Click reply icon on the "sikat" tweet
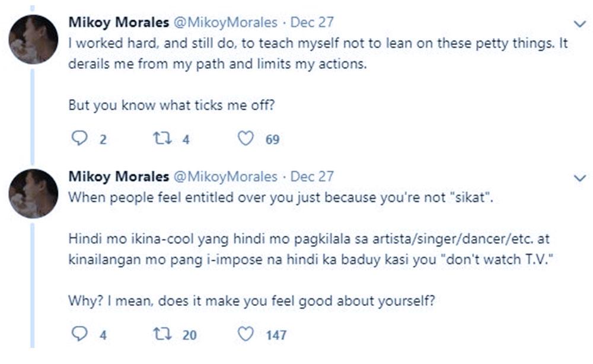593x364 pixels. coord(79,334)
